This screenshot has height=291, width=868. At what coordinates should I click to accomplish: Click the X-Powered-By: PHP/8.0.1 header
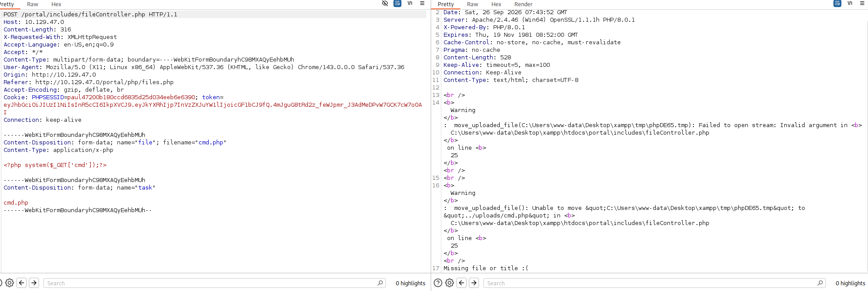point(484,27)
